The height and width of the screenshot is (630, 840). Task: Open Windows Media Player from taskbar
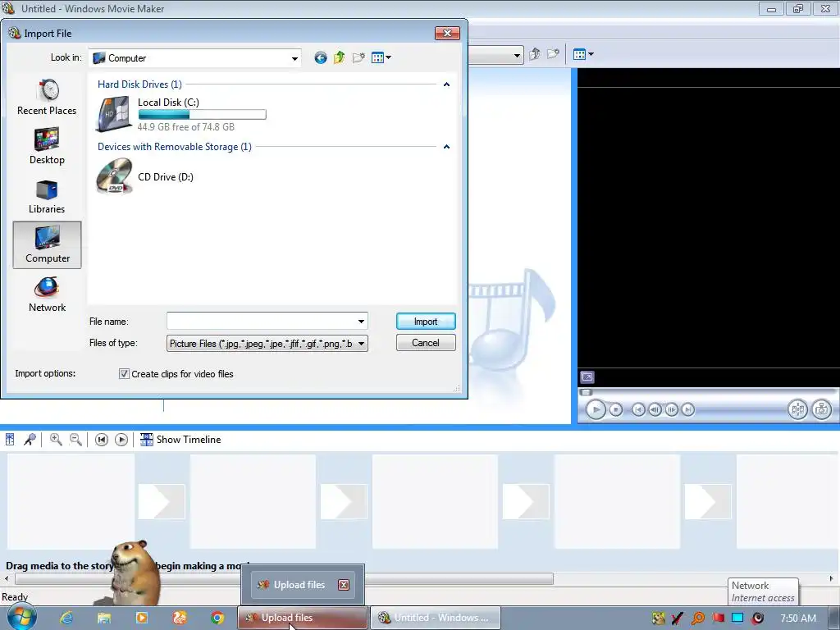pyautogui.click(x=142, y=618)
